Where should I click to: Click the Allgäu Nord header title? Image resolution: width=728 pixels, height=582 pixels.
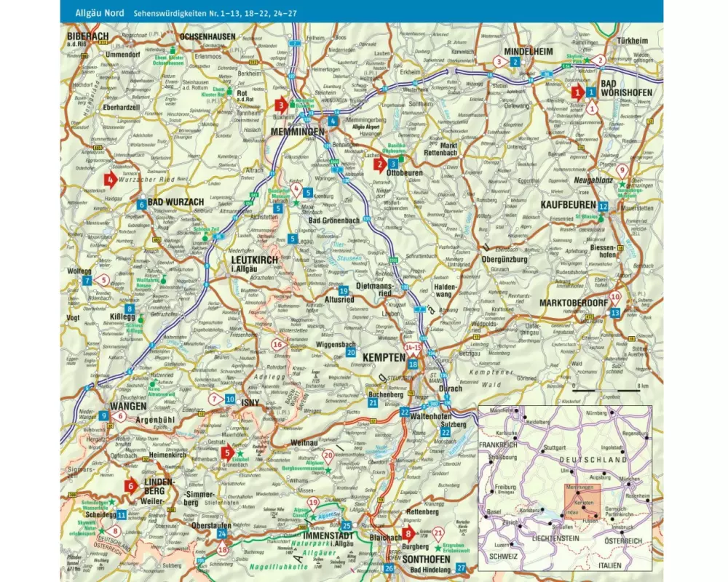tap(93, 13)
